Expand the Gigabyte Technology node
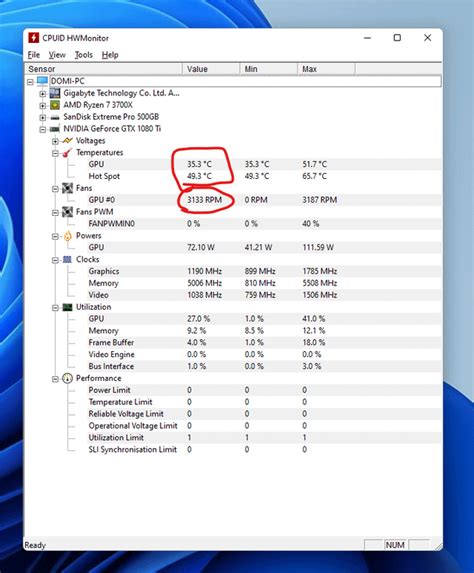 (x=43, y=94)
